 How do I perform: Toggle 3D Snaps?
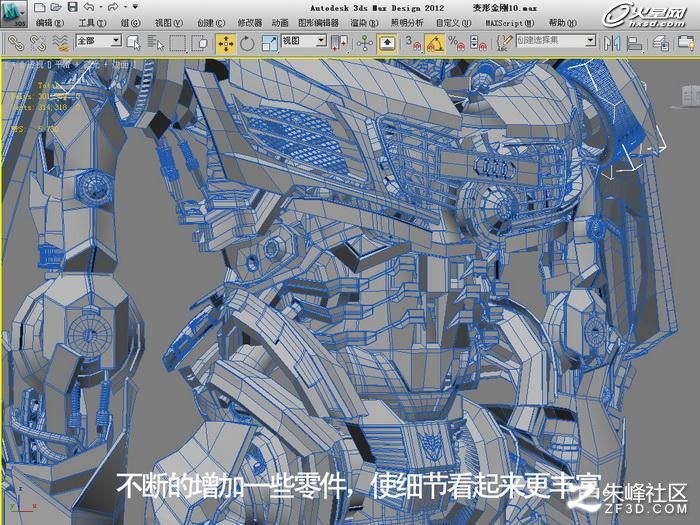click(x=413, y=43)
